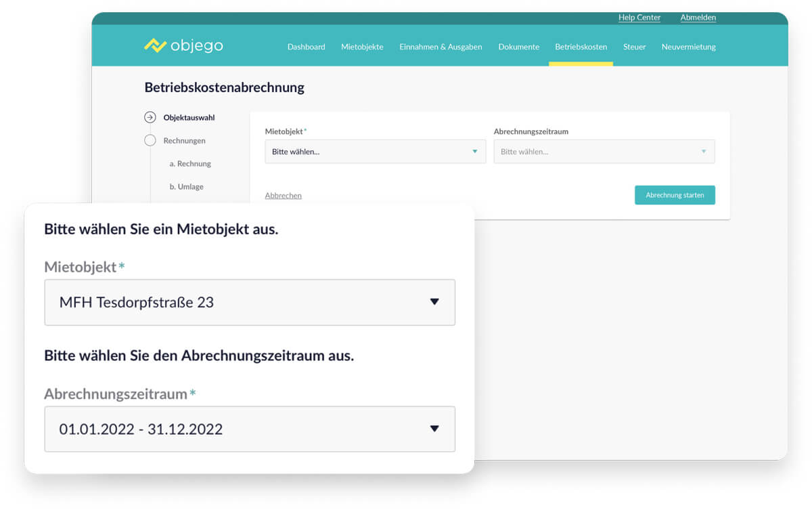The width and height of the screenshot is (812, 510).
Task: Click arrow beside 01.01.2022 - 31.12.2022
Action: point(434,429)
